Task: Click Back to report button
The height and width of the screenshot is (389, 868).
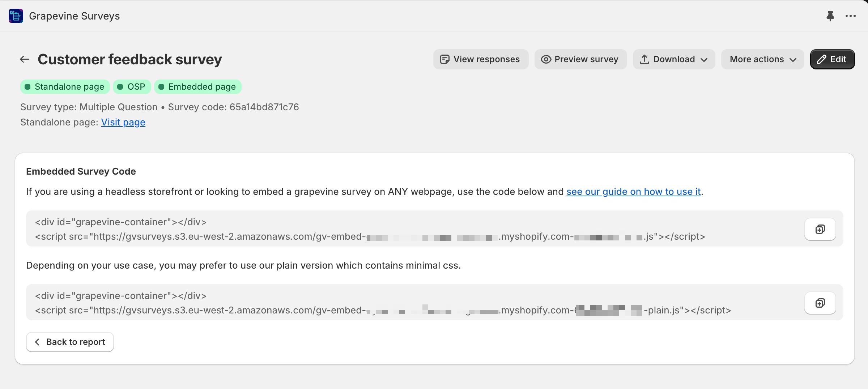Action: click(x=70, y=342)
